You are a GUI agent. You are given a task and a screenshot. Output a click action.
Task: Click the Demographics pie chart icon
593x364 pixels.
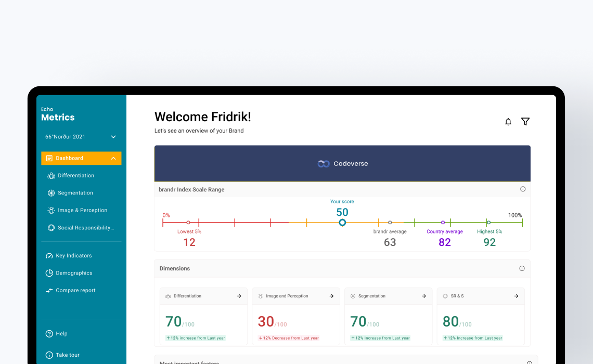pyautogui.click(x=49, y=273)
